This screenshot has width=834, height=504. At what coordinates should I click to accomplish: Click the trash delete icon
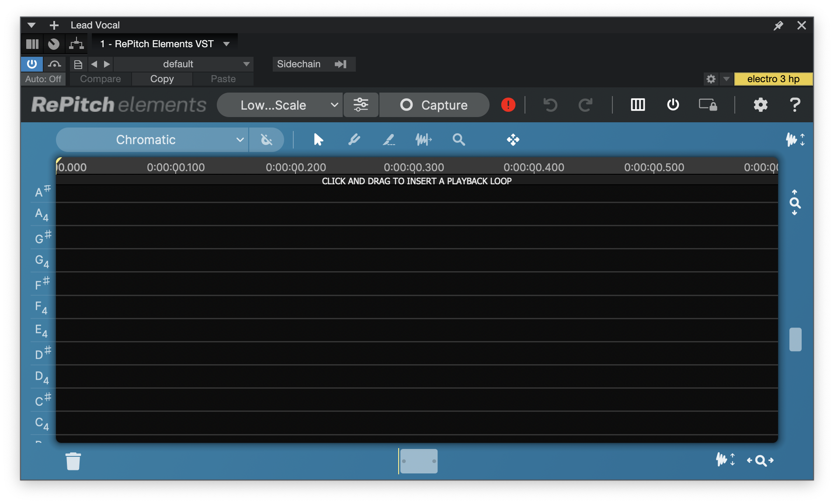tap(73, 461)
